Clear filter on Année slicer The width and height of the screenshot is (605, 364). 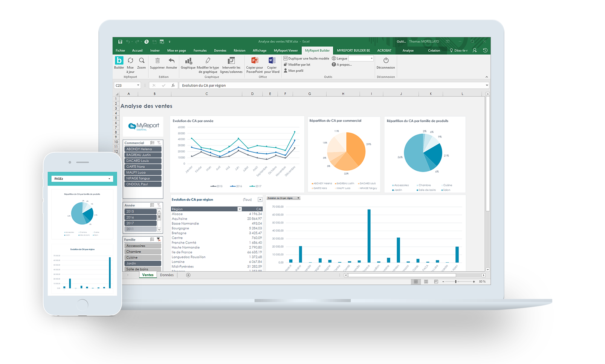click(x=159, y=205)
